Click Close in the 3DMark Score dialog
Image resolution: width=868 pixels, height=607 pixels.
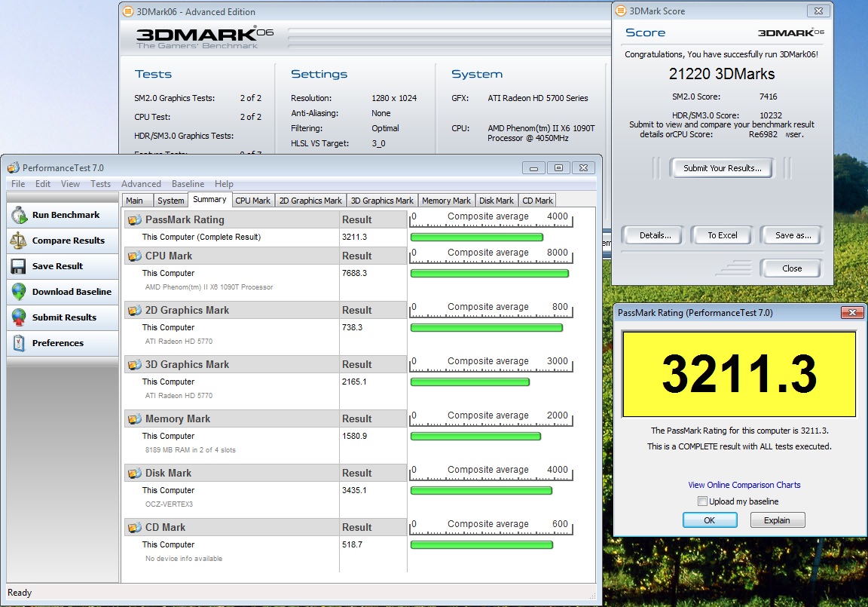[x=792, y=268]
